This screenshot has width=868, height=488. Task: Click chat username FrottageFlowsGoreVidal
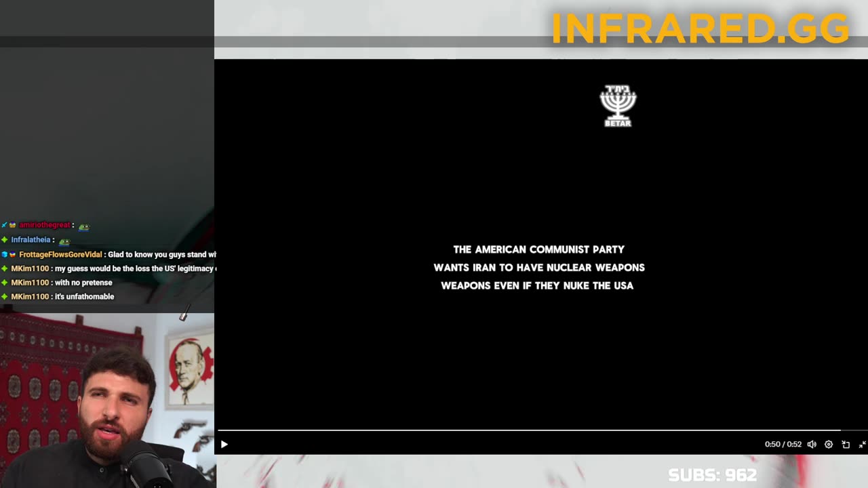coord(60,255)
